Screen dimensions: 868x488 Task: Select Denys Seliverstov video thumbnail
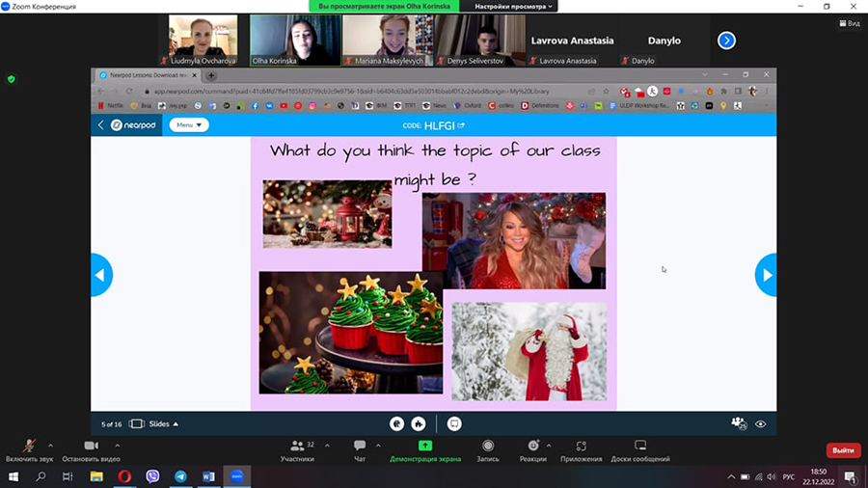coord(479,41)
